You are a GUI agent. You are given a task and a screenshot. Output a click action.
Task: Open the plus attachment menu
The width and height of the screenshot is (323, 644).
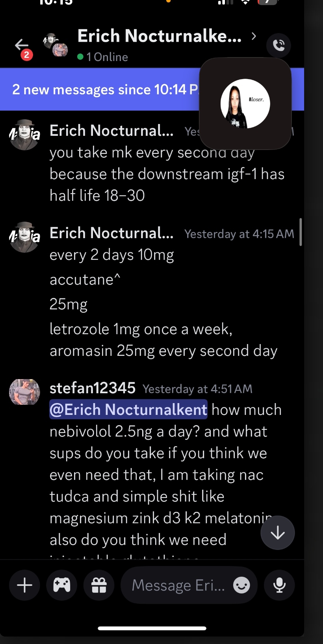click(24, 585)
